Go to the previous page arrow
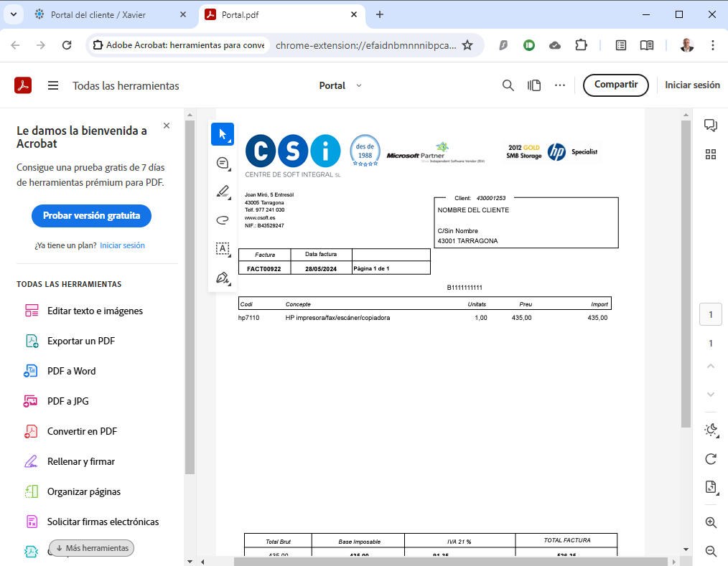Viewport: 728px width, 566px height. tap(710, 366)
